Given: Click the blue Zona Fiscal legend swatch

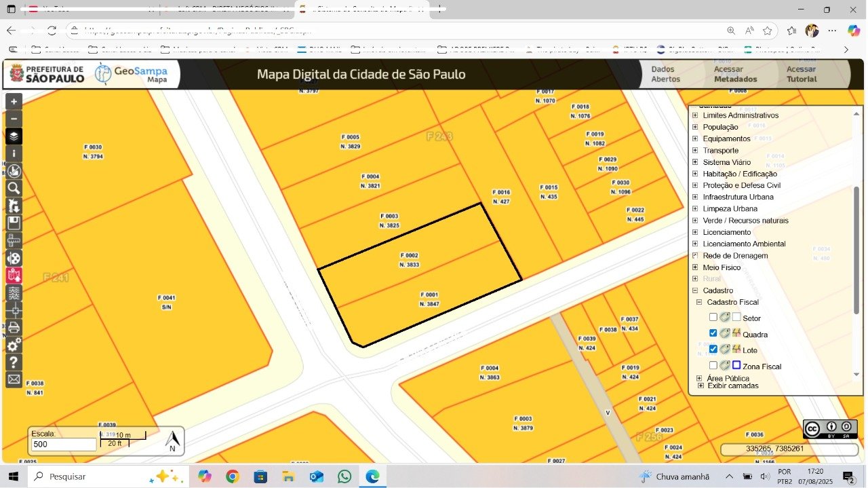Looking at the screenshot, I should click(736, 365).
